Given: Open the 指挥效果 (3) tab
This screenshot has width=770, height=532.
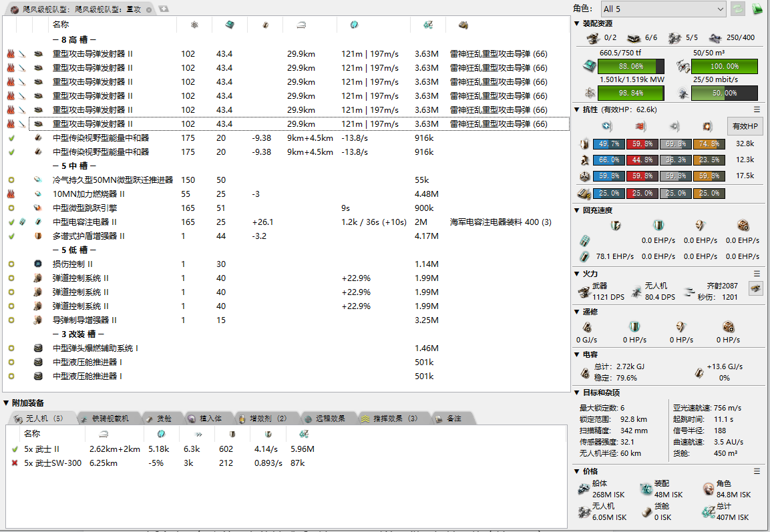Looking at the screenshot, I should coord(389,419).
